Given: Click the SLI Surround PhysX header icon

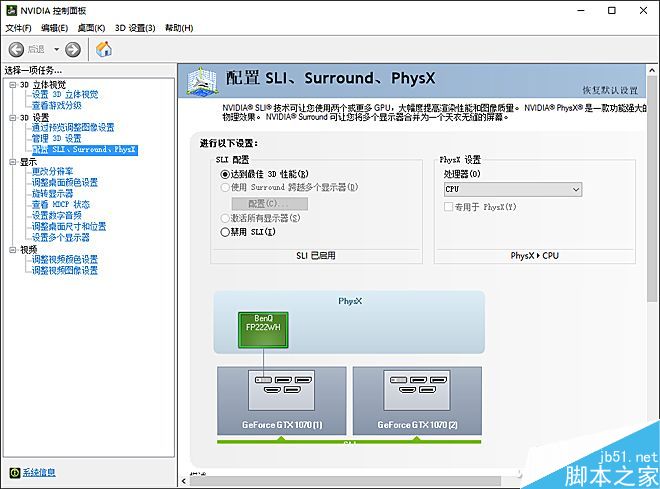Looking at the screenshot, I should (202, 80).
